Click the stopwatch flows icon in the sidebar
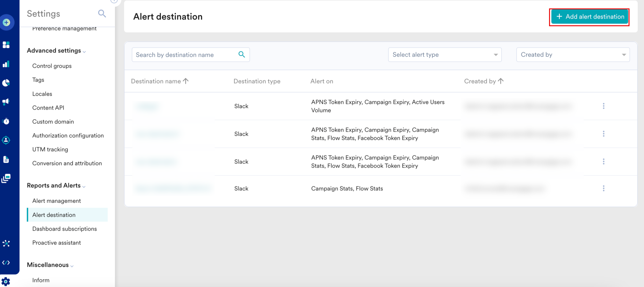The width and height of the screenshot is (644, 287). tap(6, 121)
